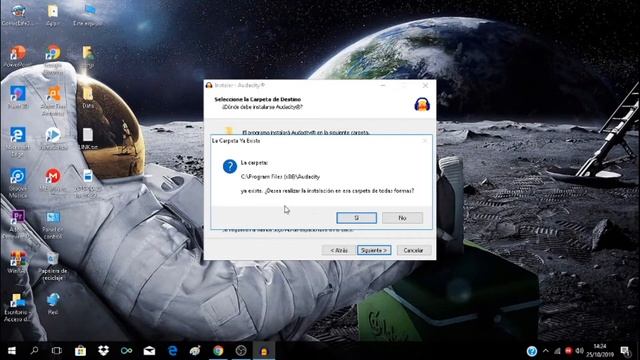The width and height of the screenshot is (640, 360).
Task: Click the blue question mark dialog icon
Action: (230, 166)
